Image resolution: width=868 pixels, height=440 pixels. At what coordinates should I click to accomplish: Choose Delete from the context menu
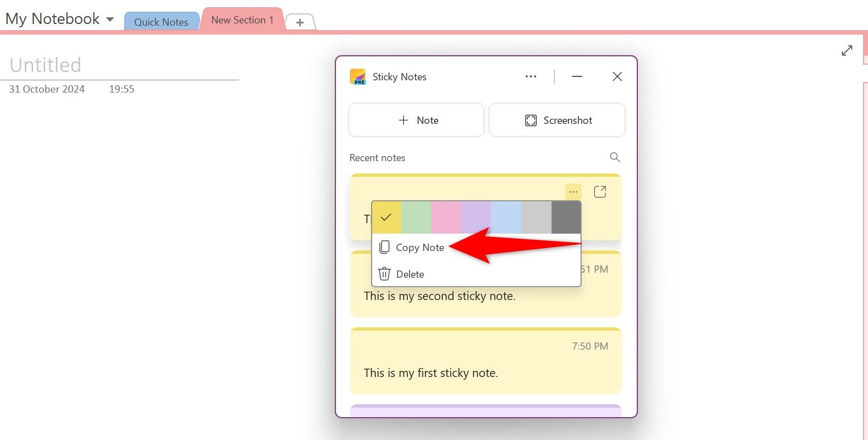coord(410,274)
